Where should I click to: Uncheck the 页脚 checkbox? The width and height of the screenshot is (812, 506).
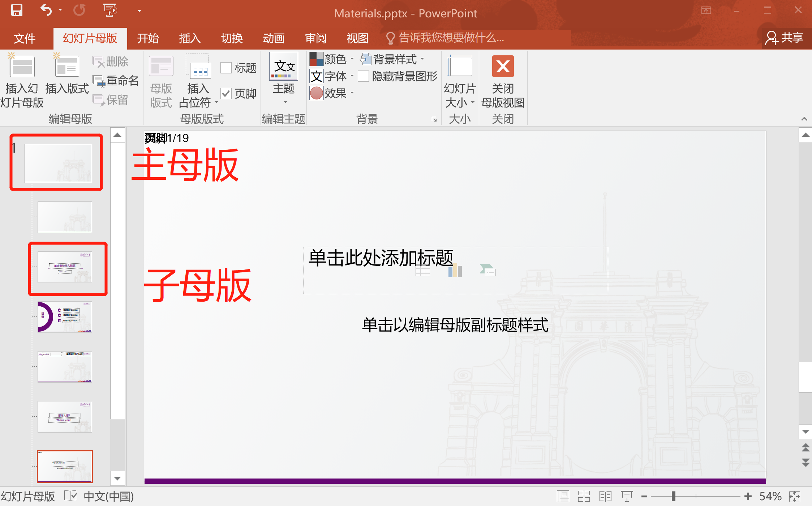[x=226, y=94]
